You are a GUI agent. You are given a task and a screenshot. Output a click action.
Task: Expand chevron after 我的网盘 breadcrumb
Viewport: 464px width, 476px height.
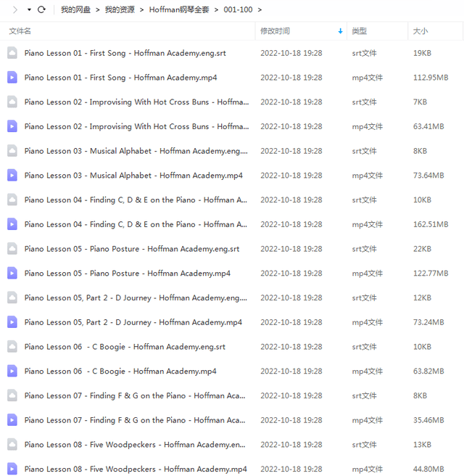[x=98, y=10]
